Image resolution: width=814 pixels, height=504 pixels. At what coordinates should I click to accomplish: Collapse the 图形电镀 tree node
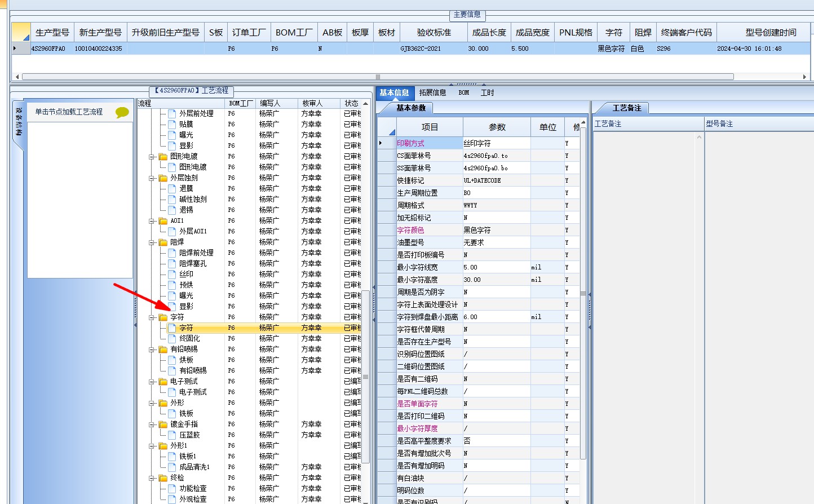[x=152, y=157]
